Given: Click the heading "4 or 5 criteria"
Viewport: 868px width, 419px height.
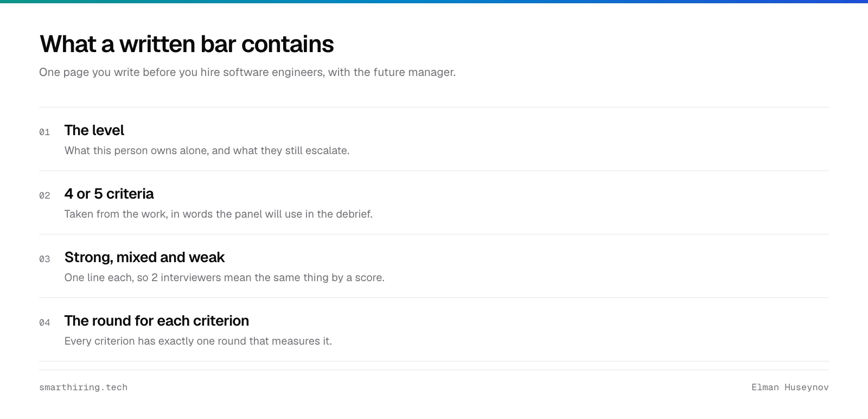Looking at the screenshot, I should (x=109, y=194).
